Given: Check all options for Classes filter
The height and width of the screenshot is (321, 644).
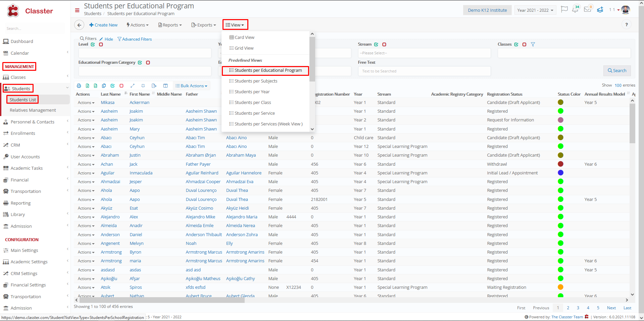Looking at the screenshot, I should tap(516, 44).
